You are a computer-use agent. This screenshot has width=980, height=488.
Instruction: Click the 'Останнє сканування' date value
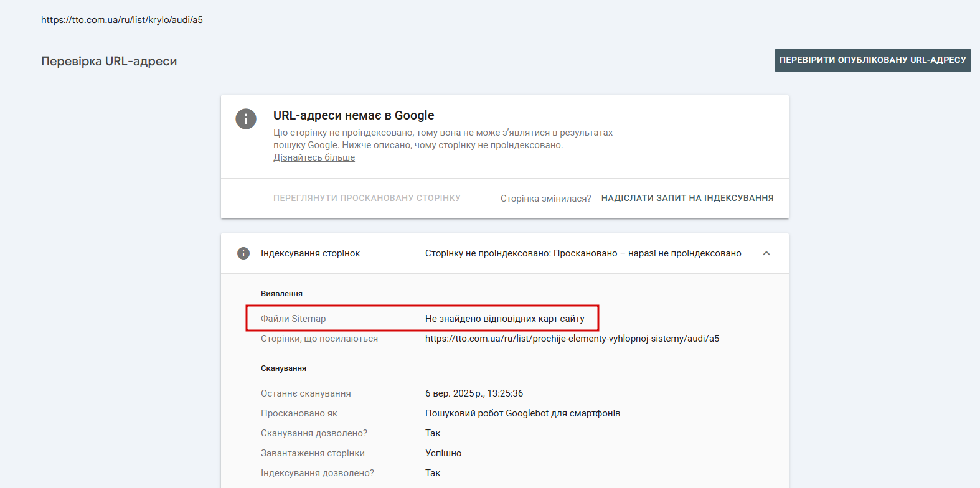[x=474, y=393]
